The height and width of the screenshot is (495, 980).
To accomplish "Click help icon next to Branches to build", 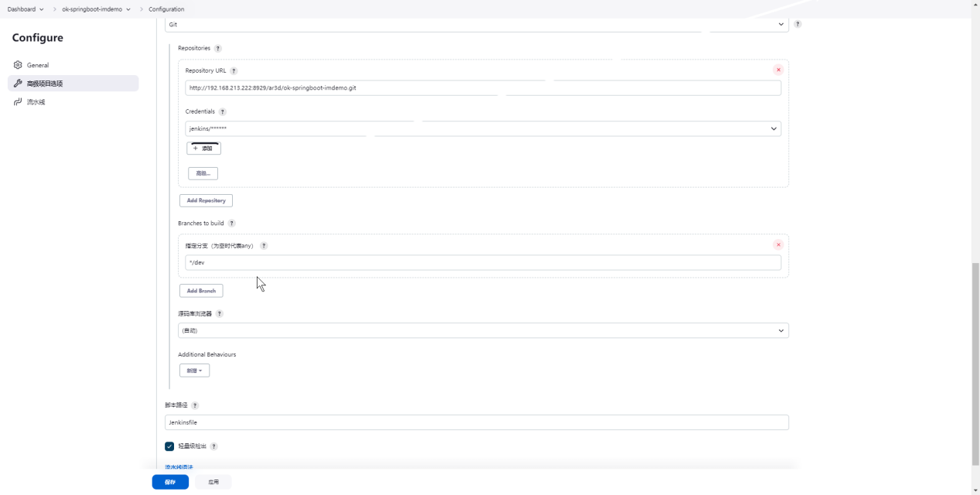I will [232, 224].
